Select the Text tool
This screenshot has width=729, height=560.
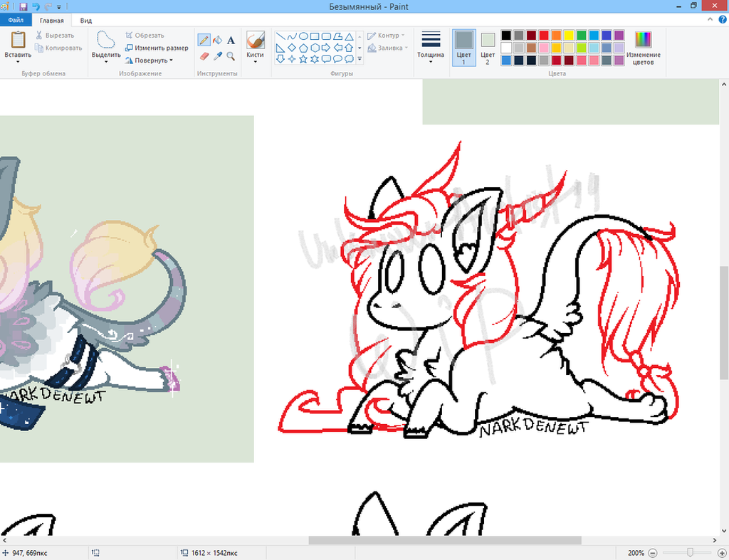tap(231, 41)
